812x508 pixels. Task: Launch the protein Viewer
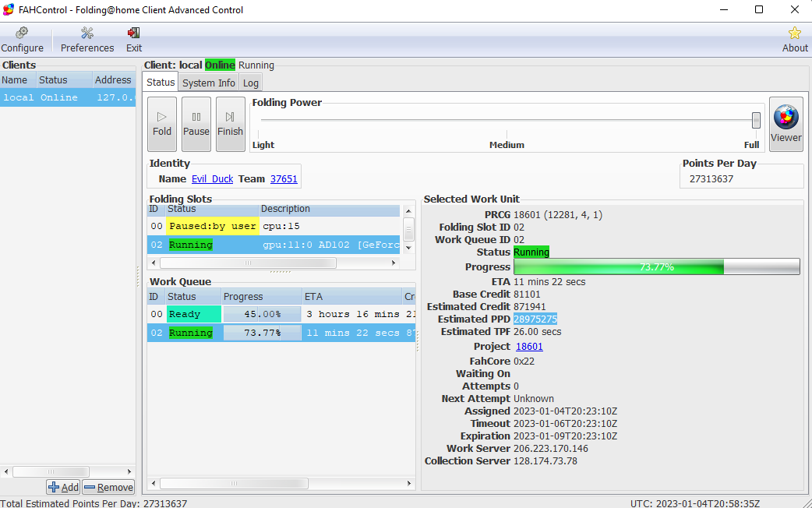point(786,124)
